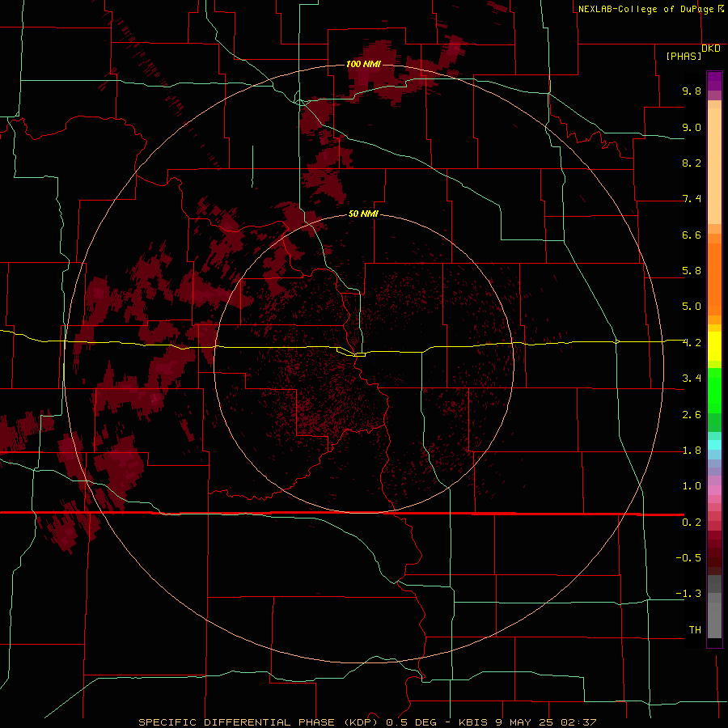Viewport: 728px width, 728px height.
Task: Click the -1.3 scale value
Action: [x=688, y=594]
